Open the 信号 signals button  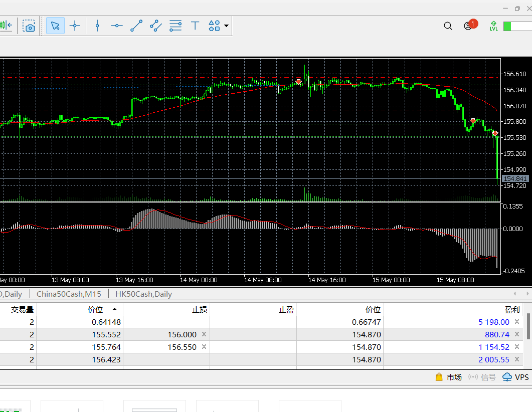pos(482,377)
